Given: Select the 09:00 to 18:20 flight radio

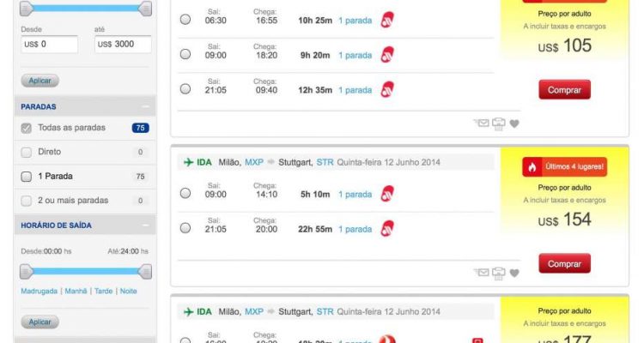Looking at the screenshot, I should point(185,55).
